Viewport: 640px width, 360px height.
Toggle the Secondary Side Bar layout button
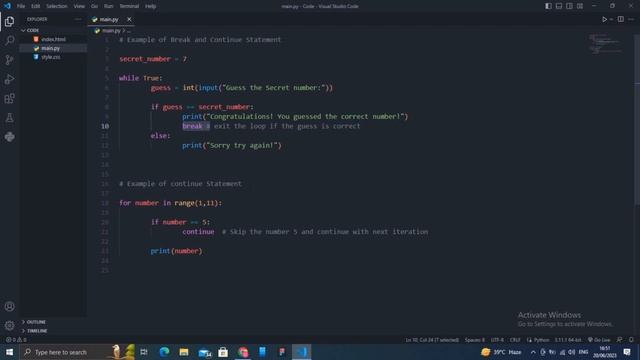coord(569,6)
